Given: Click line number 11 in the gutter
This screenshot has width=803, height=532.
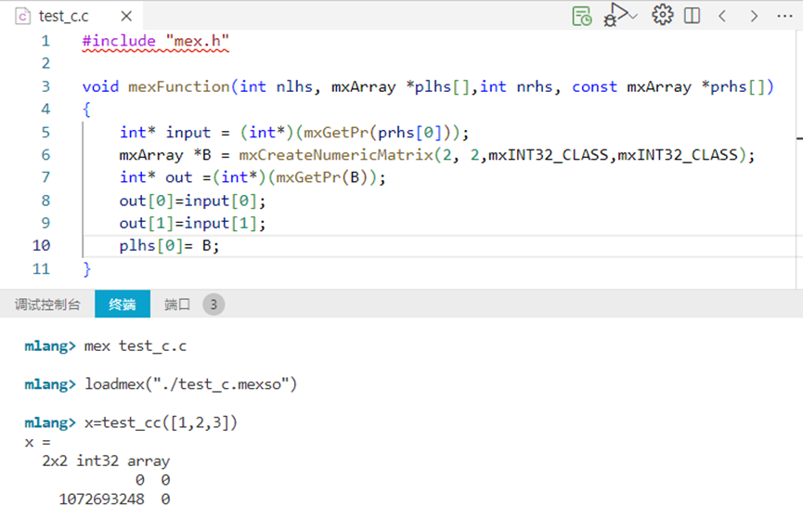Looking at the screenshot, I should pyautogui.click(x=42, y=269).
